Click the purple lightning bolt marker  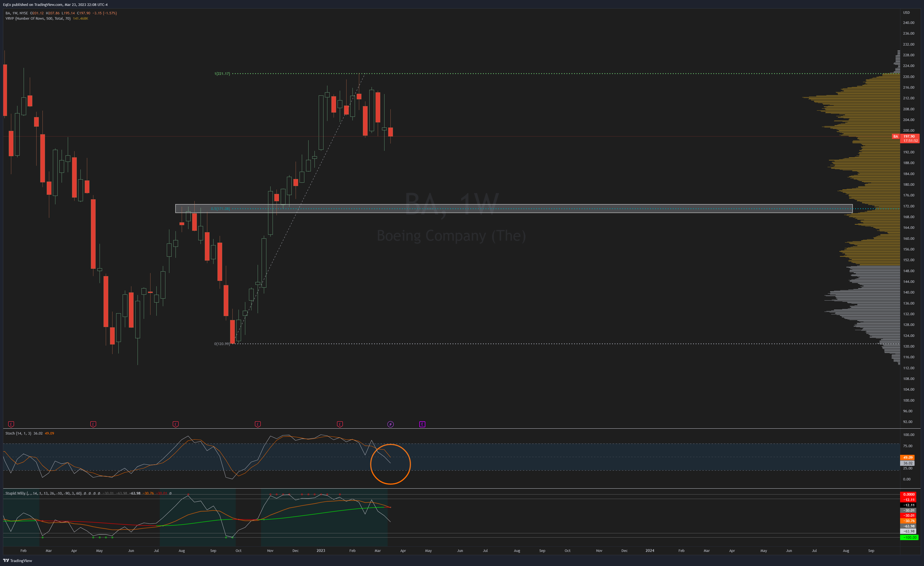(x=390, y=424)
